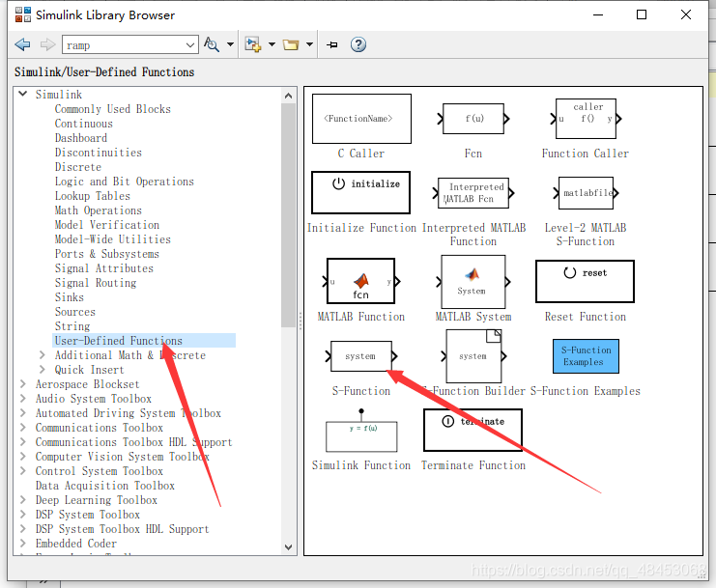Click the tree scrollbar down arrow
The height and width of the screenshot is (588, 716).
coord(288,546)
